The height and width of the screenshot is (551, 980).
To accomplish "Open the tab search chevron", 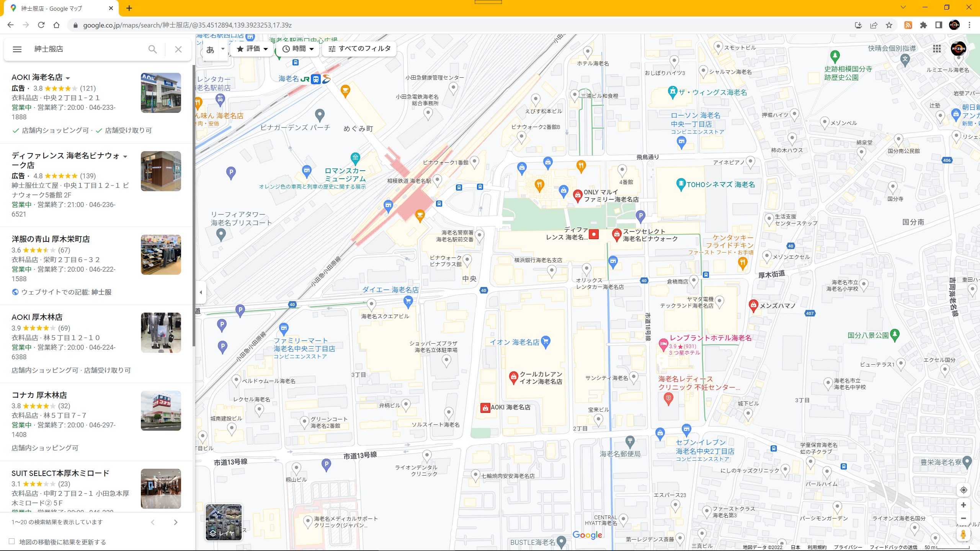I will 903,7.
